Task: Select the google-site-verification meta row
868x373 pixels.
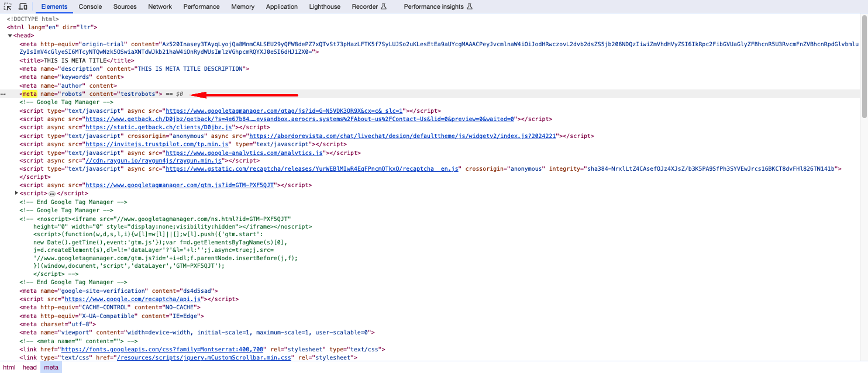Action: 119,291
